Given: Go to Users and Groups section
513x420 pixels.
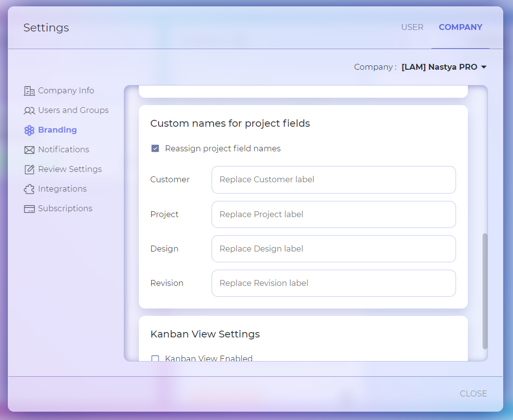Looking at the screenshot, I should pos(73,110).
